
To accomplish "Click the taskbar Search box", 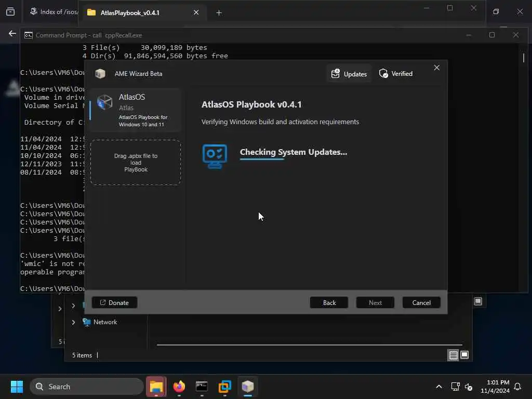I will pos(87,387).
